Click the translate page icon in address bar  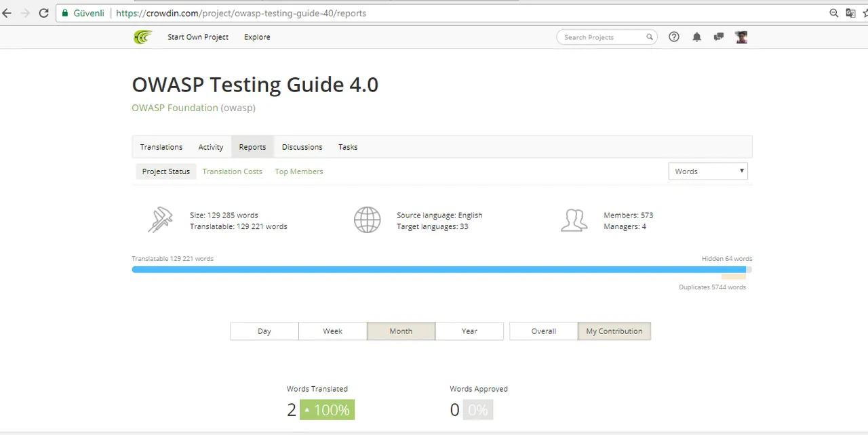click(x=850, y=13)
